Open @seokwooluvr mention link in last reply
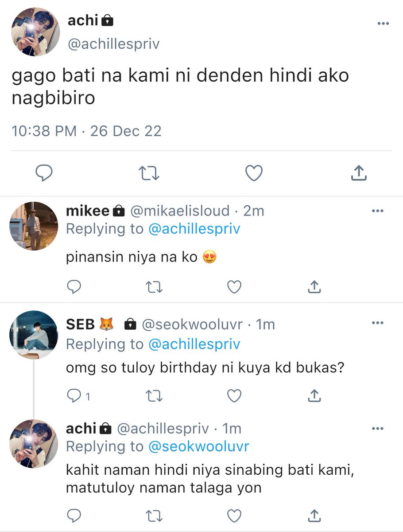Image resolution: width=403 pixels, height=532 pixels. [199, 446]
